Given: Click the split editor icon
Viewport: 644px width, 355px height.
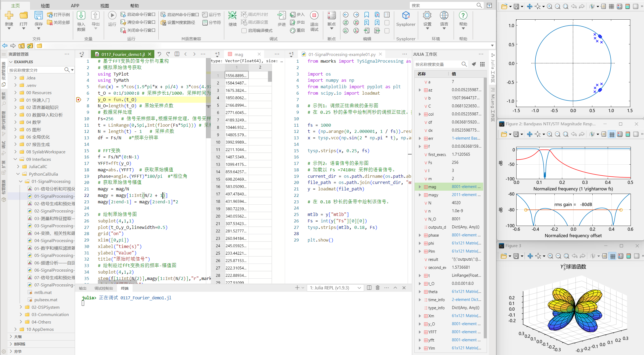Looking at the screenshot, I should (177, 54).
